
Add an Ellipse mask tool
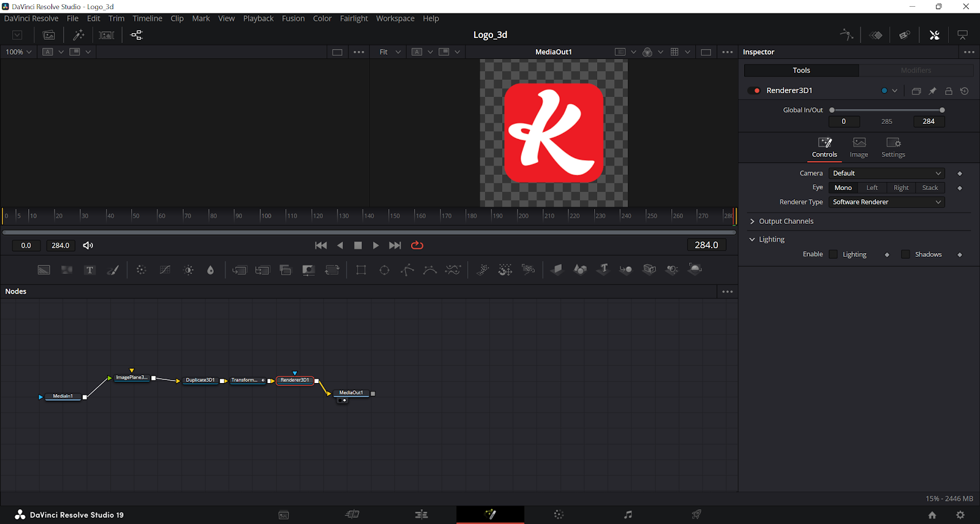[x=385, y=270]
